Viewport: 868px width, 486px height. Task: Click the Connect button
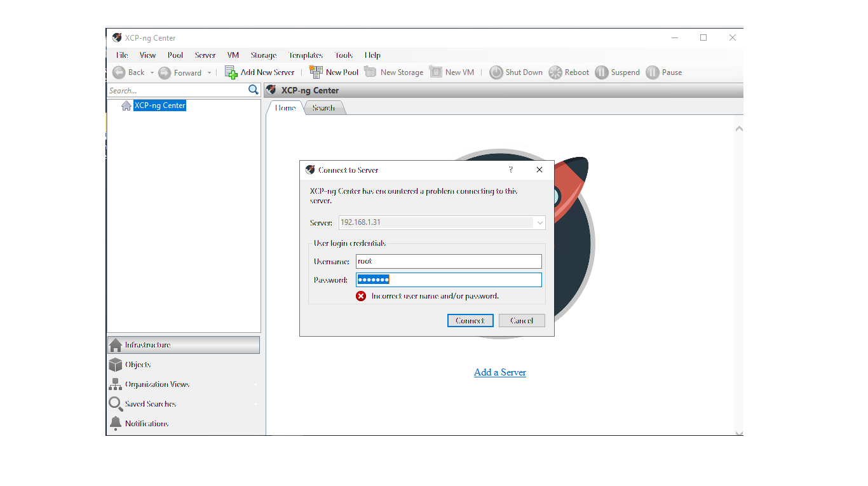pyautogui.click(x=470, y=321)
